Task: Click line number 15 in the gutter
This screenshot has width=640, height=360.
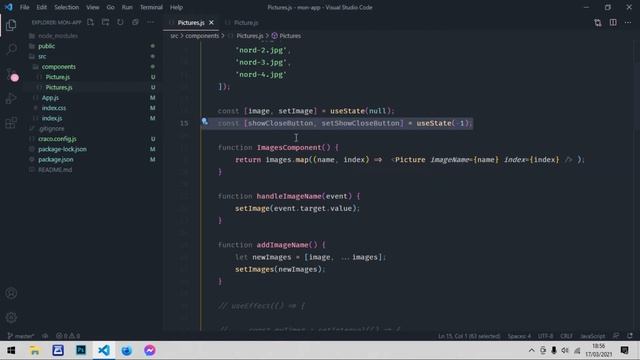Action: (184, 123)
